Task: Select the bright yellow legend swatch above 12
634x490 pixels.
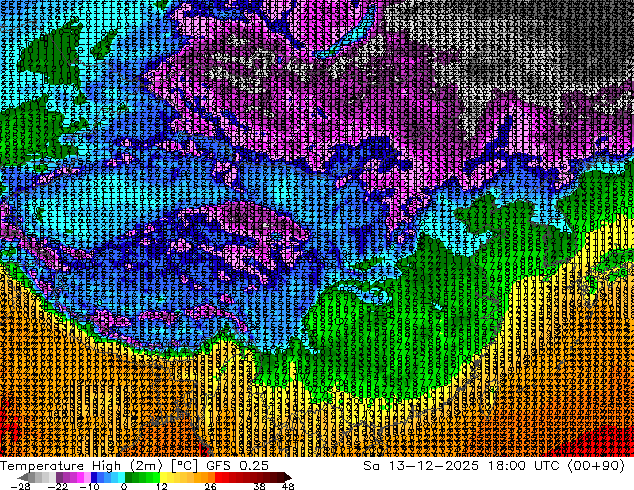Action: click(x=163, y=477)
